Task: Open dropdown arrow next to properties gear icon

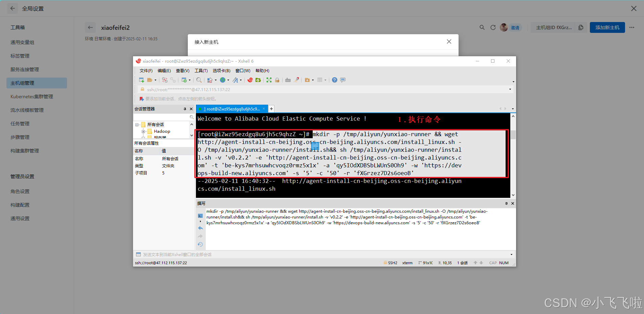Action: tap(190, 80)
